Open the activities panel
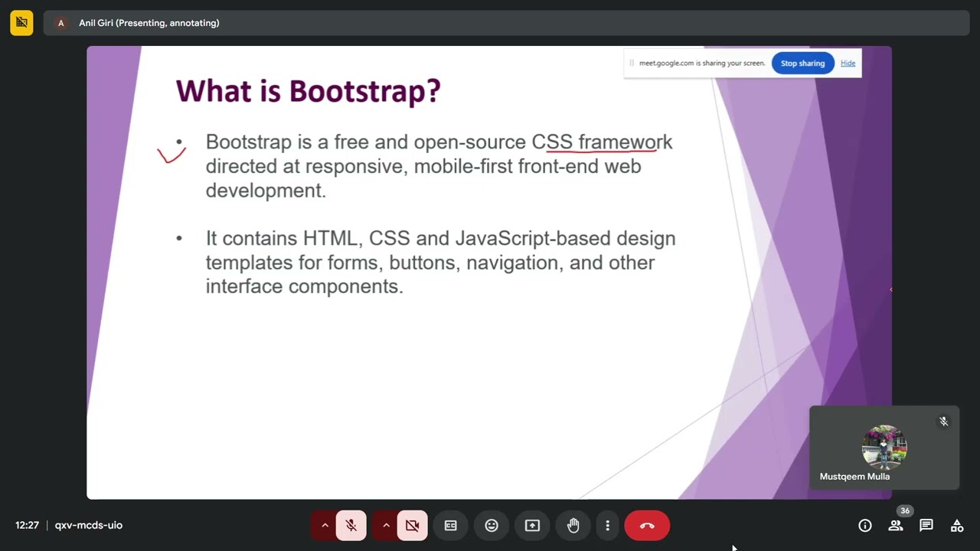This screenshot has height=551, width=980. 957,526
